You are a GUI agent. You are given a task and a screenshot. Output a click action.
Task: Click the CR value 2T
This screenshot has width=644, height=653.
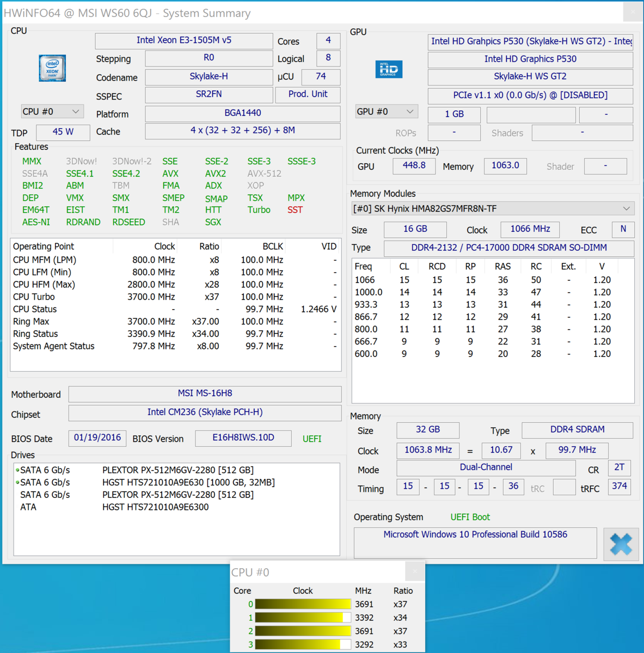point(620,467)
